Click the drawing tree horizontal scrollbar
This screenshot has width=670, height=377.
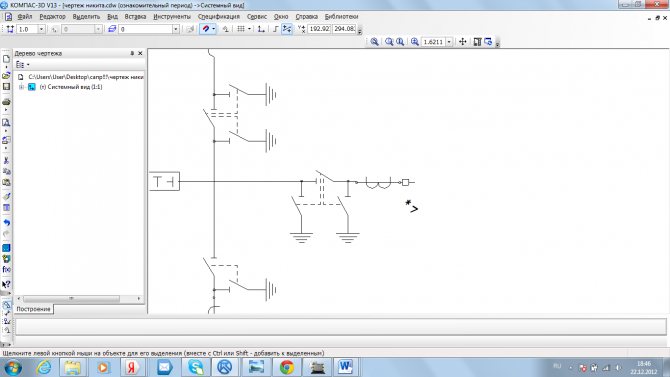point(79,298)
